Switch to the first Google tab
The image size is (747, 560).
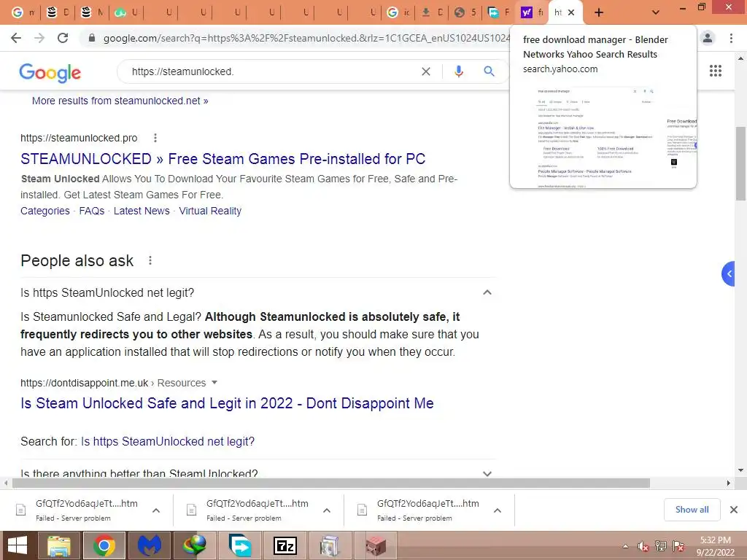(x=23, y=12)
